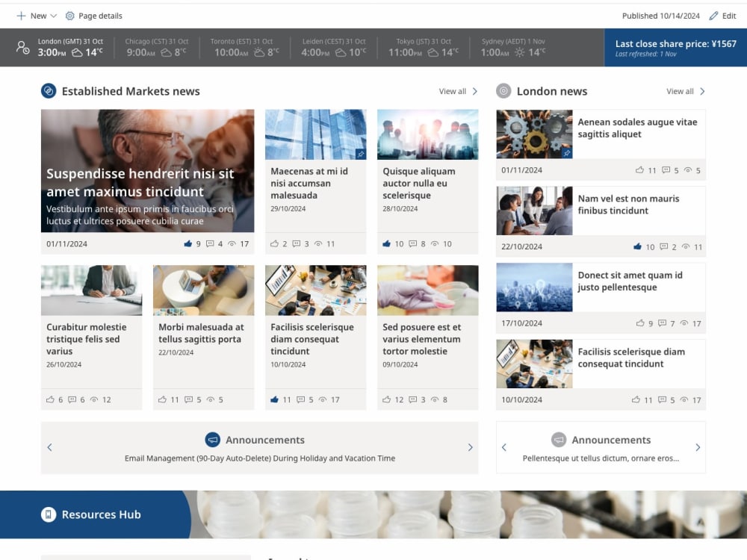This screenshot has width=747, height=560.
Task: Toggle like on Quisque aliquam article
Action: (386, 244)
